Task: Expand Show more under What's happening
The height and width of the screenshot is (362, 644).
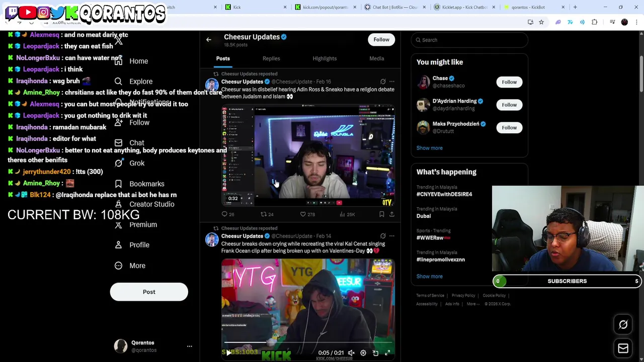Action: [429, 276]
